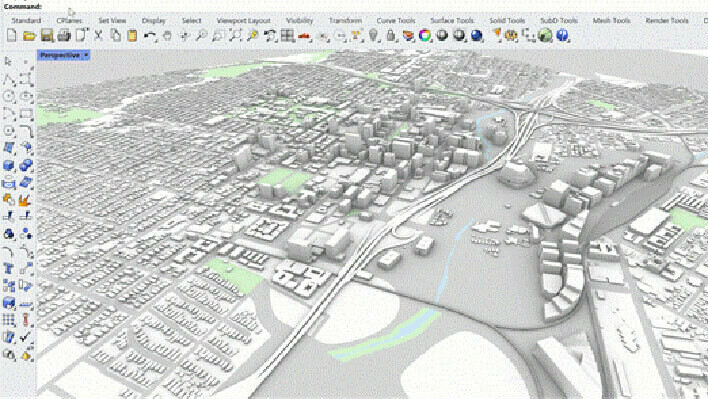708x399 pixels.
Task: Zoom selected objects icon
Action: point(252,35)
